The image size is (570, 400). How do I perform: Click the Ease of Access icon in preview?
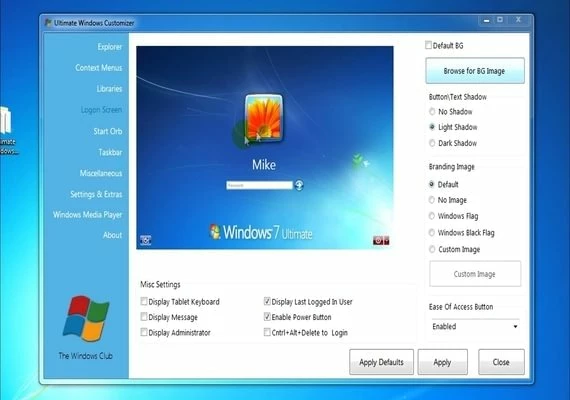[x=145, y=240]
